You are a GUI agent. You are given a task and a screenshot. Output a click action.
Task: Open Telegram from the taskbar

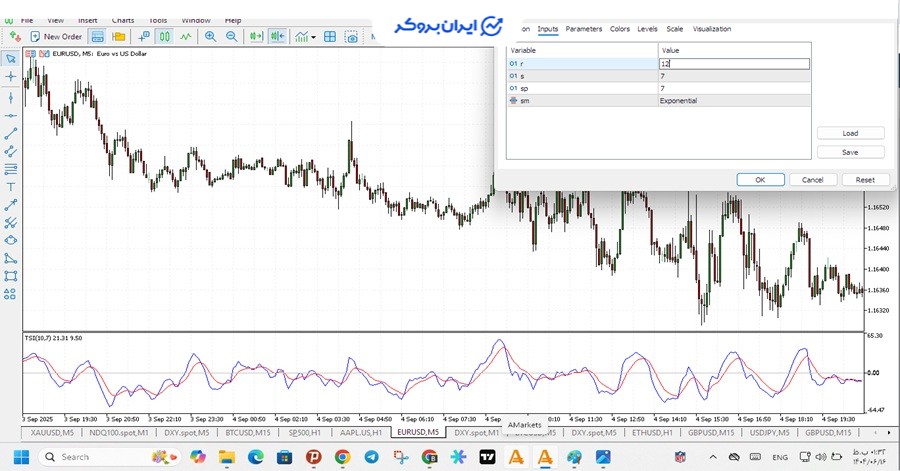(x=372, y=457)
